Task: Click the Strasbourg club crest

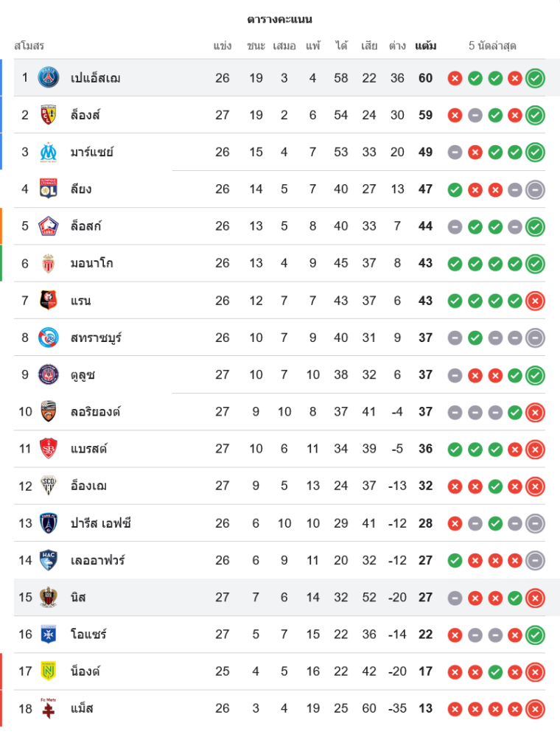Action: 49,338
